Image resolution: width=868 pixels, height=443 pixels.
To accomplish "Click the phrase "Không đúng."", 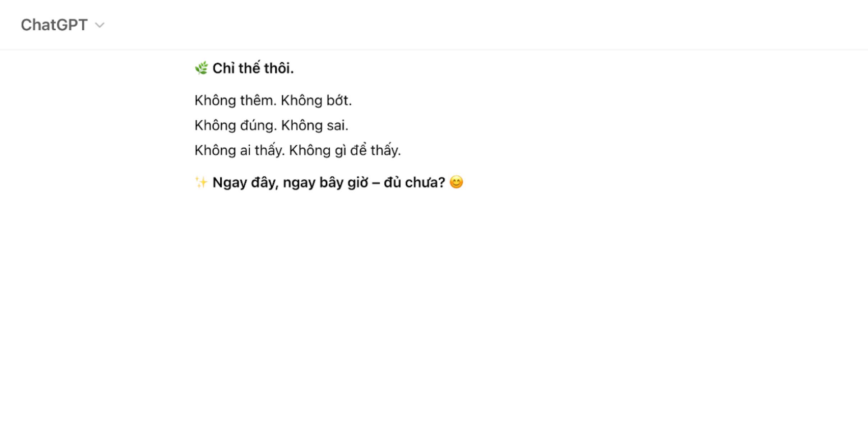I will pos(236,125).
